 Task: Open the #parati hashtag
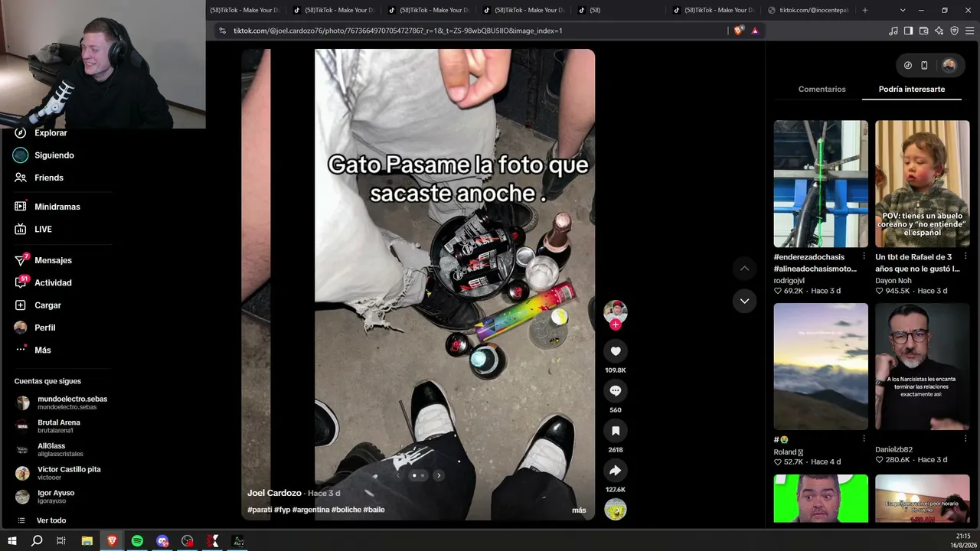pyautogui.click(x=260, y=510)
